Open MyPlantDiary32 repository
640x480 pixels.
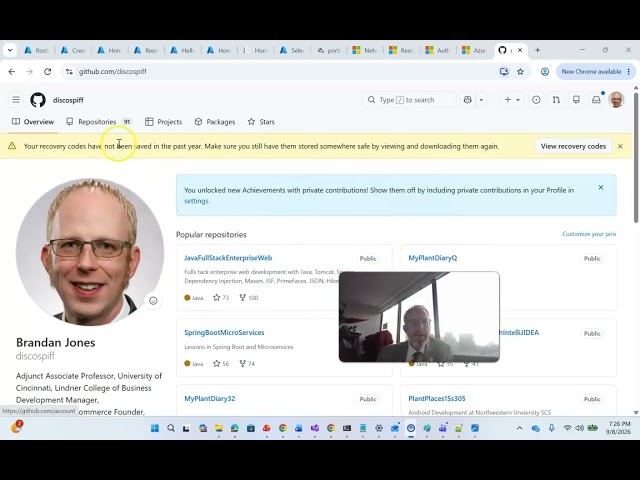(209, 398)
